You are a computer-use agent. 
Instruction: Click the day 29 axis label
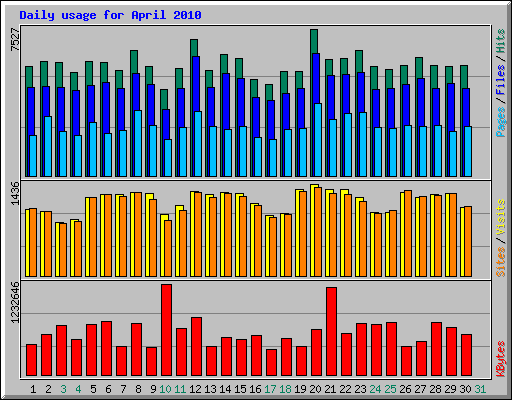coord(450,389)
